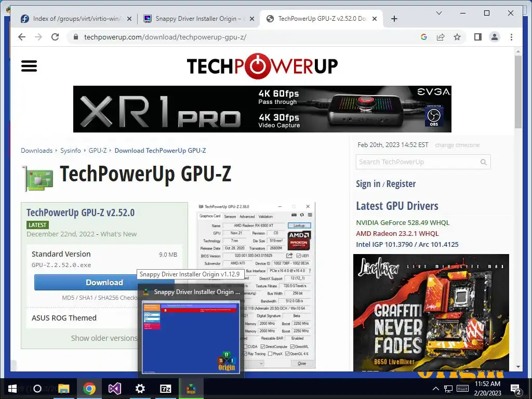Click Snappy Driver Installer Origin taskbar icon
This screenshot has height=399, width=532.
click(x=191, y=389)
